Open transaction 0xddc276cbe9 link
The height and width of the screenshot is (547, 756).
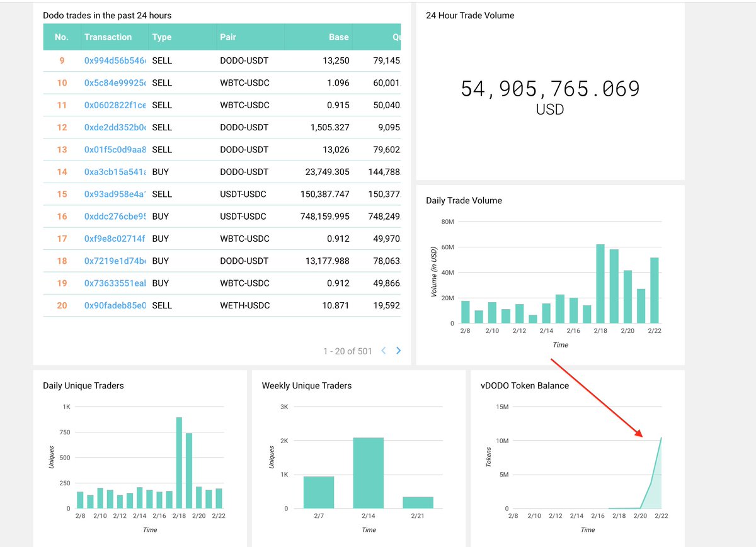pyautogui.click(x=115, y=216)
